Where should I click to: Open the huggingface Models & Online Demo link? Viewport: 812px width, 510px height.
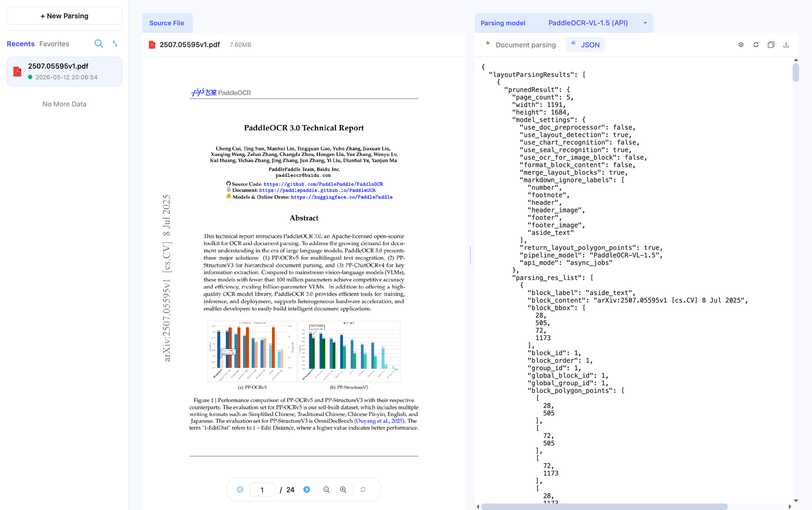click(x=341, y=197)
